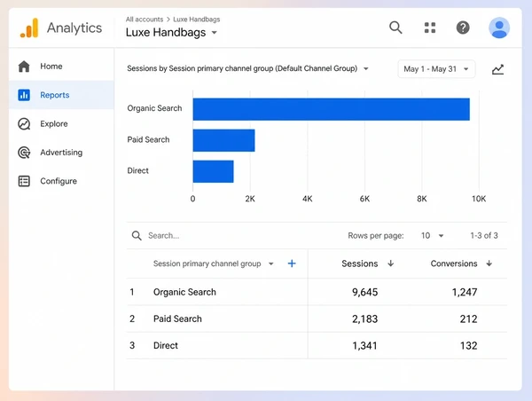Open the Google apps grid icon
This screenshot has width=532, height=401.
pyautogui.click(x=430, y=28)
